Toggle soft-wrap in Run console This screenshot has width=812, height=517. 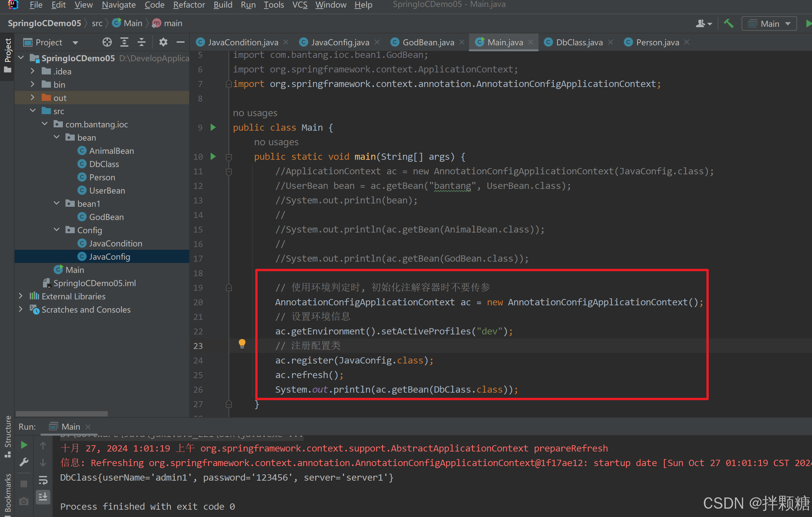tap(43, 480)
